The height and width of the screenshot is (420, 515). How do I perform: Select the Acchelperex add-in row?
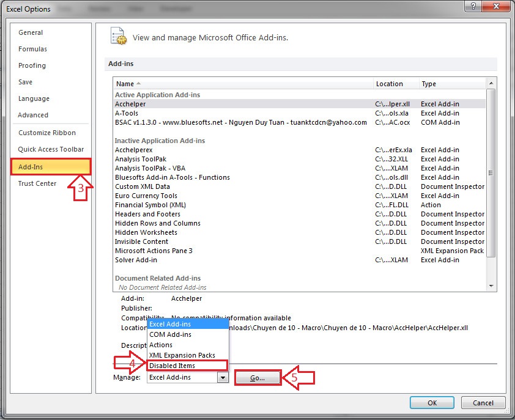pos(300,150)
